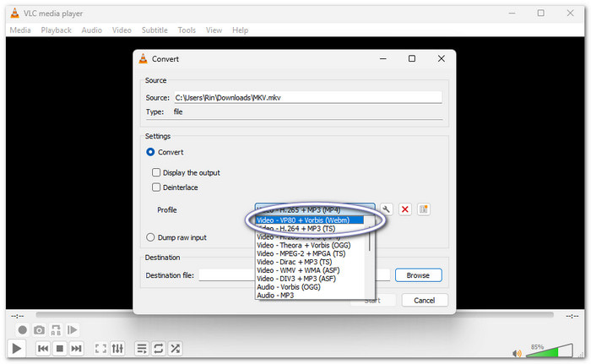The image size is (591, 364).
Task: Open the Media menu
Action: [x=20, y=30]
